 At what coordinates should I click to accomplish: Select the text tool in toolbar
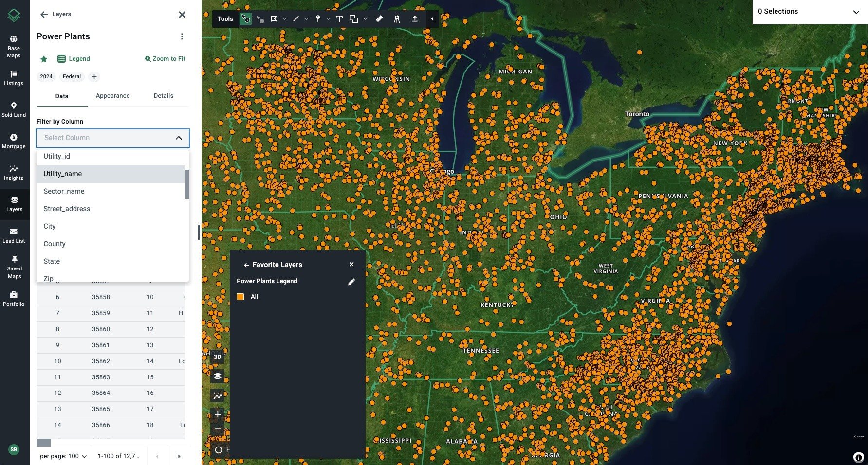pos(339,19)
